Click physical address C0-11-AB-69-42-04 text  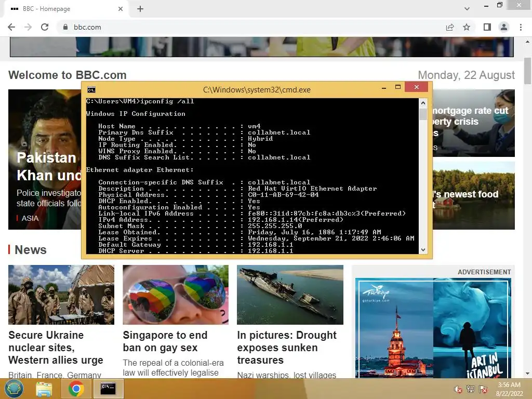tap(283, 195)
